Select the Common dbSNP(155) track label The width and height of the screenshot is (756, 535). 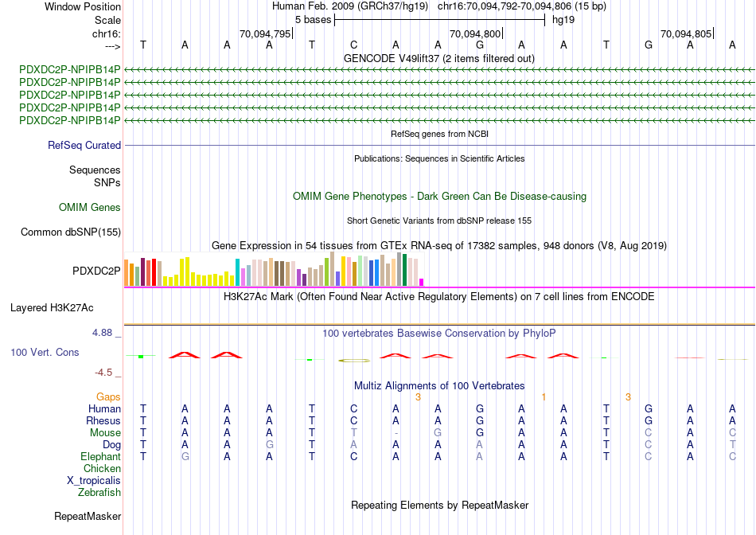point(71,232)
